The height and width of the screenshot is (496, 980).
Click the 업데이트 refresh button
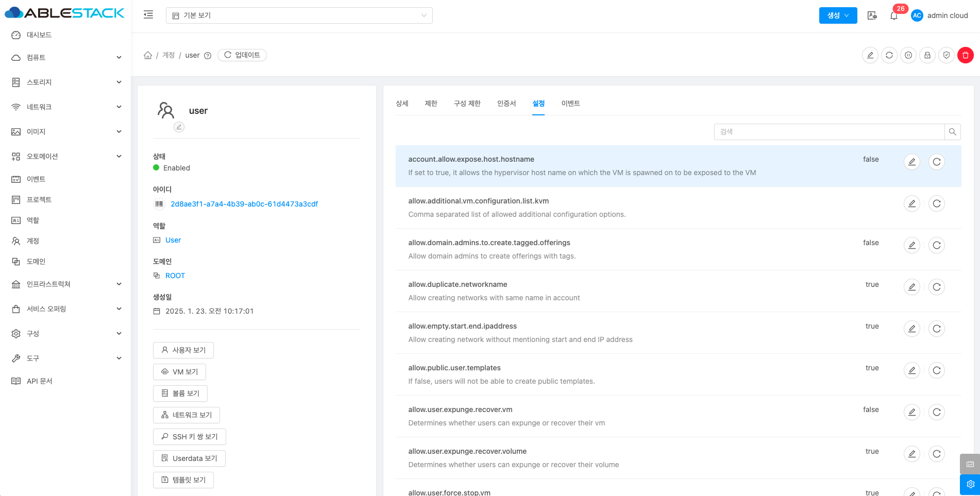click(242, 55)
